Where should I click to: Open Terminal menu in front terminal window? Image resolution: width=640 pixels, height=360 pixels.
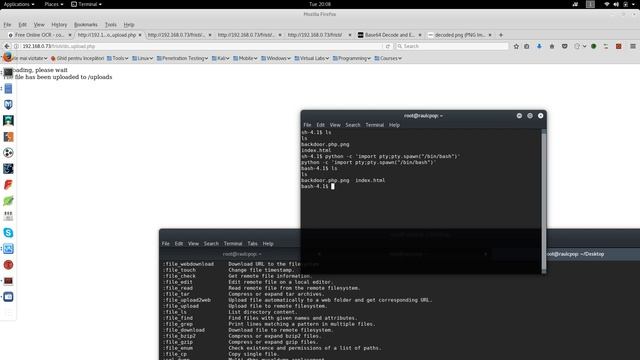[374, 125]
